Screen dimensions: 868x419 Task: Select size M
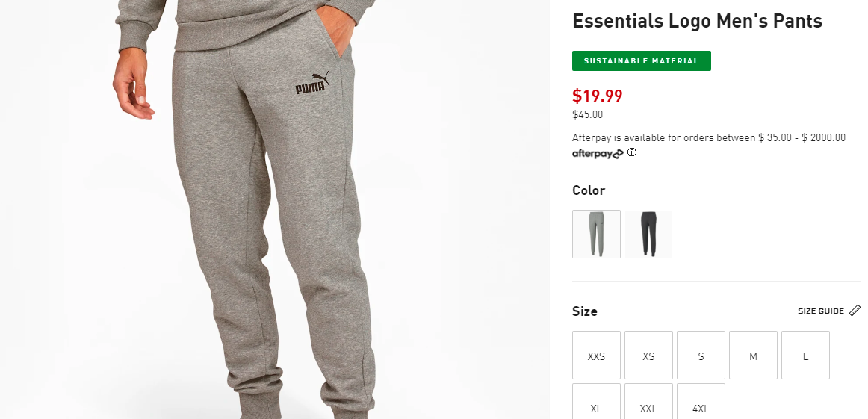click(x=754, y=356)
